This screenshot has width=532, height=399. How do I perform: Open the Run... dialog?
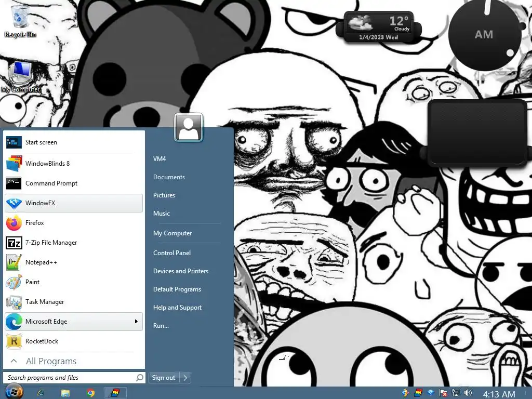pyautogui.click(x=161, y=326)
